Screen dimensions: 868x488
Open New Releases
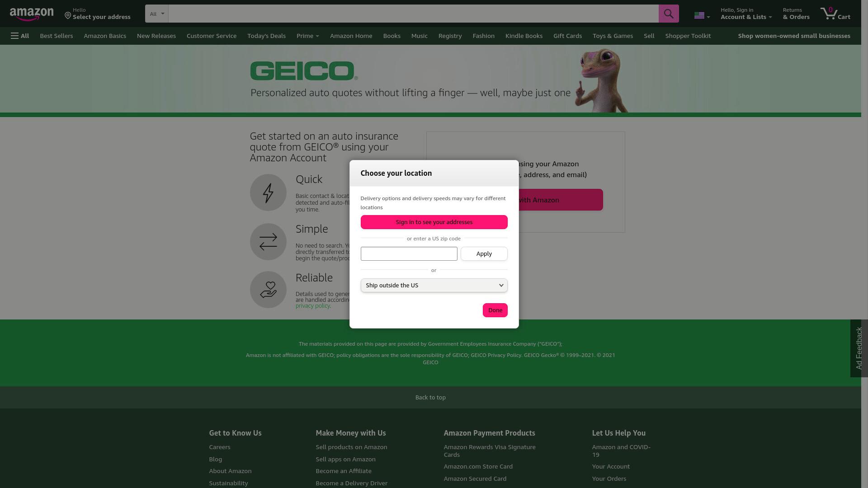(x=156, y=36)
